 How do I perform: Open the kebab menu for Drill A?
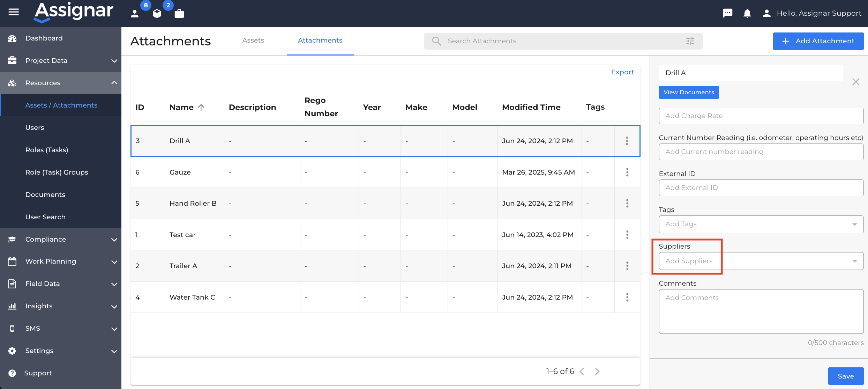click(x=627, y=141)
